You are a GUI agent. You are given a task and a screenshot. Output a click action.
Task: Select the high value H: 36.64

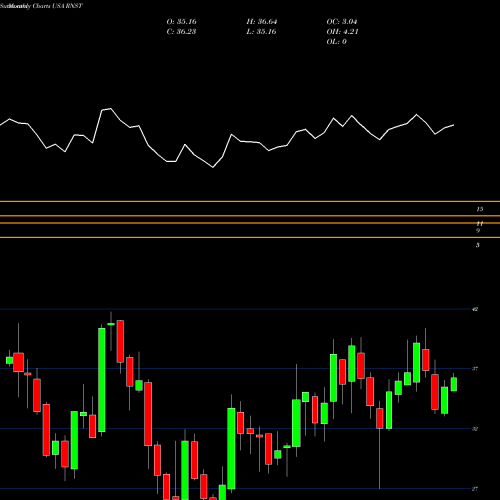tap(262, 22)
